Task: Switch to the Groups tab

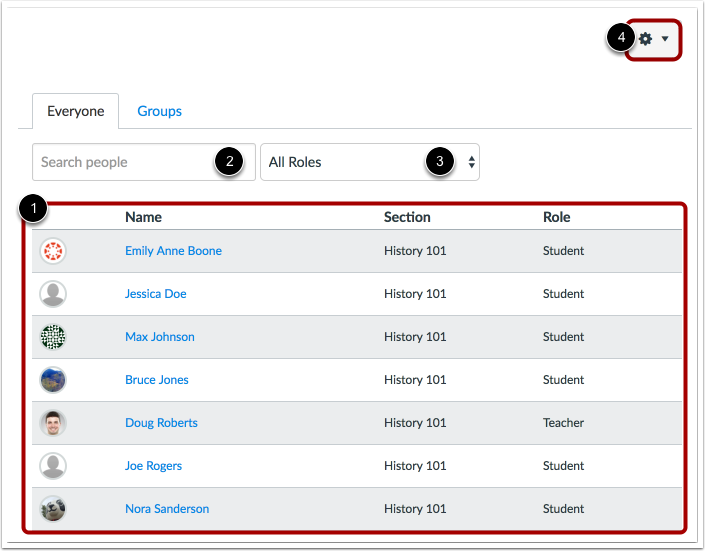Action: [159, 111]
